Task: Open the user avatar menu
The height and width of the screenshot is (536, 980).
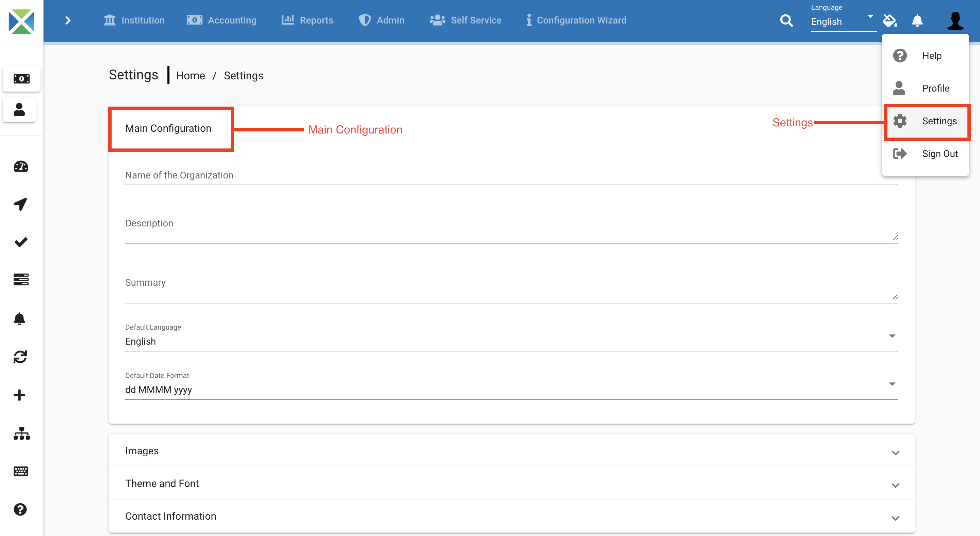Action: pos(955,20)
